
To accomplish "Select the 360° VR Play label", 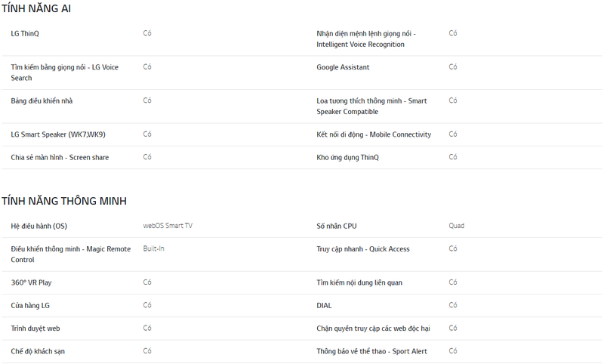I will 31,283.
